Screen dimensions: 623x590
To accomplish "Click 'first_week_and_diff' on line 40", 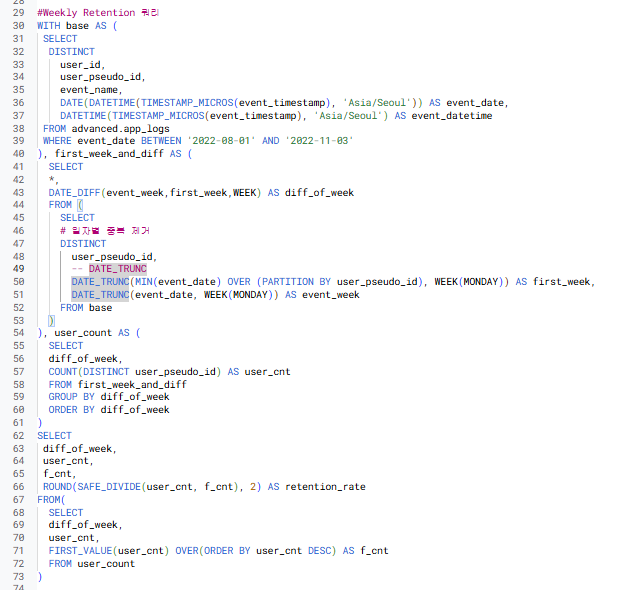I will 109,154.
